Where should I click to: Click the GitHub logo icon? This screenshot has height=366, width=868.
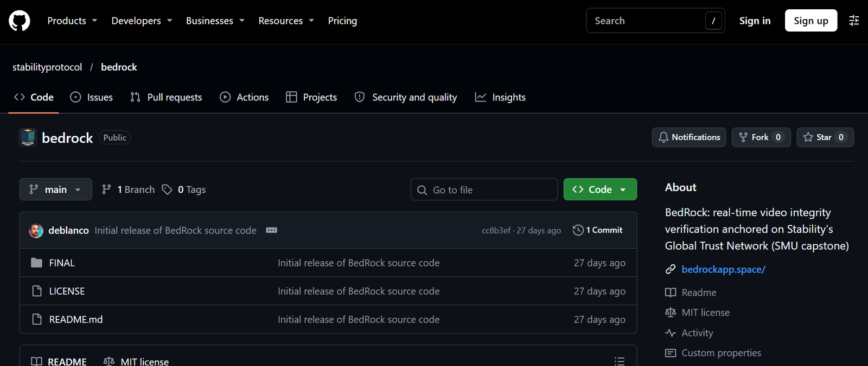[20, 21]
